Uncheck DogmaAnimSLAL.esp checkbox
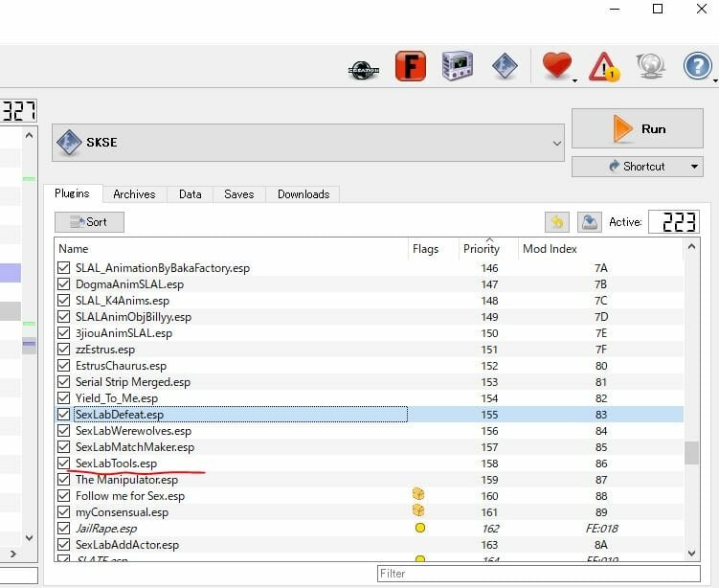This screenshot has height=588, width=719. [x=64, y=284]
